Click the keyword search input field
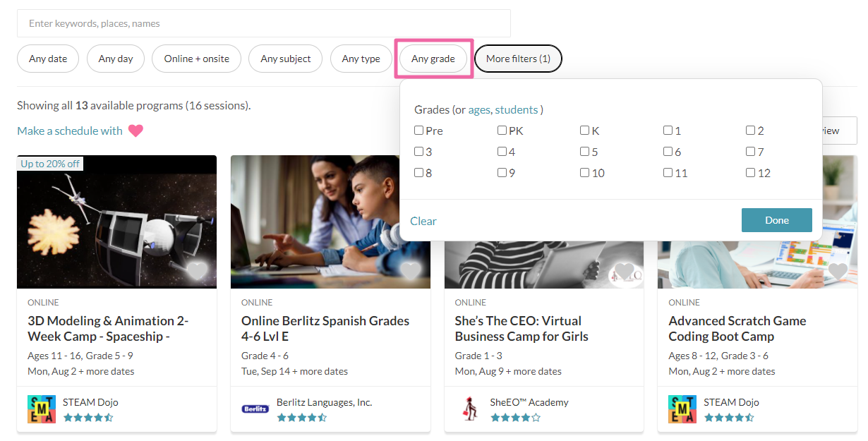 (263, 23)
